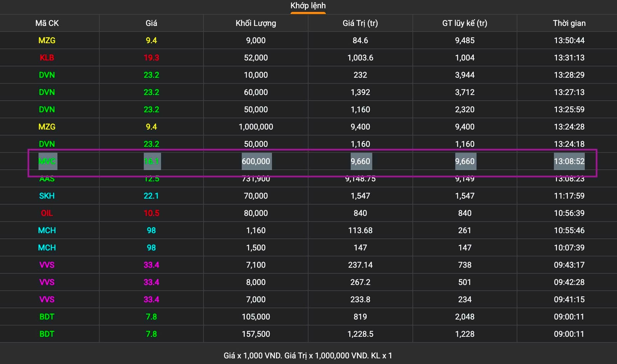The image size is (617, 364).
Task: Click the OIL stock symbol
Action: point(47,213)
